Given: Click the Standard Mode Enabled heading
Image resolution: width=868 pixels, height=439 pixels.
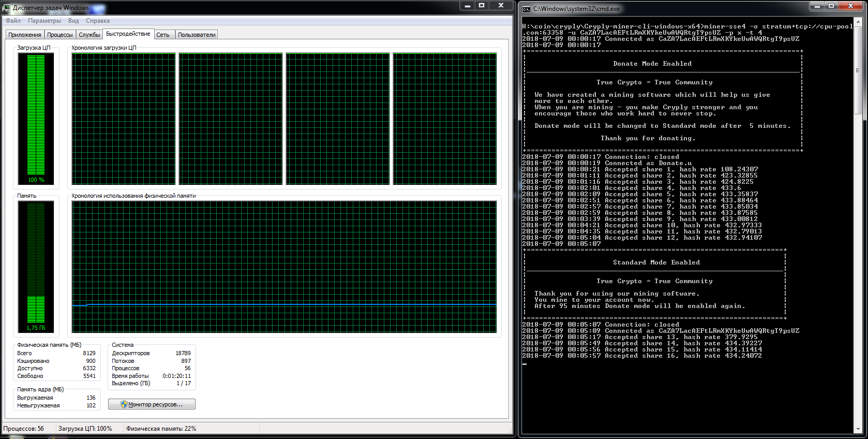Looking at the screenshot, I should [656, 262].
